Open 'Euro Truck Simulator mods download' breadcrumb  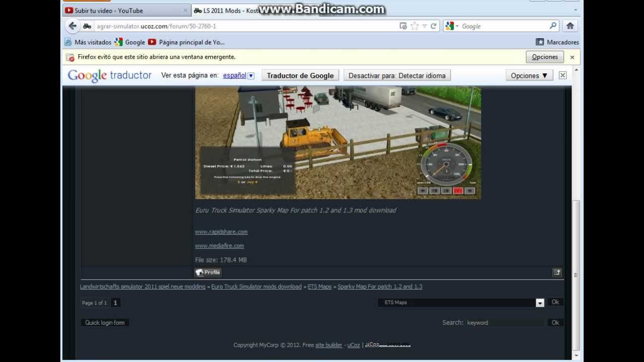click(257, 287)
